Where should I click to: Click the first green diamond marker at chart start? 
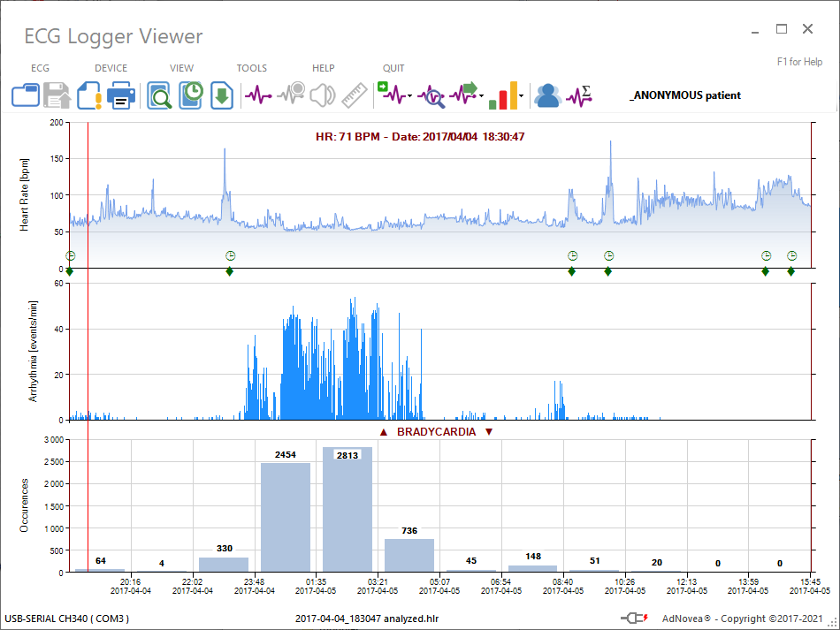[69, 272]
